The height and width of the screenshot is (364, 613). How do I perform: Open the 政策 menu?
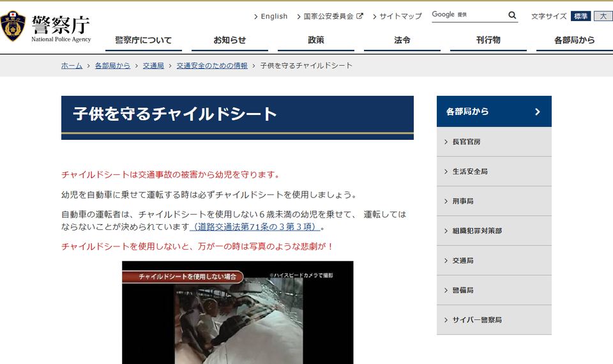point(316,40)
